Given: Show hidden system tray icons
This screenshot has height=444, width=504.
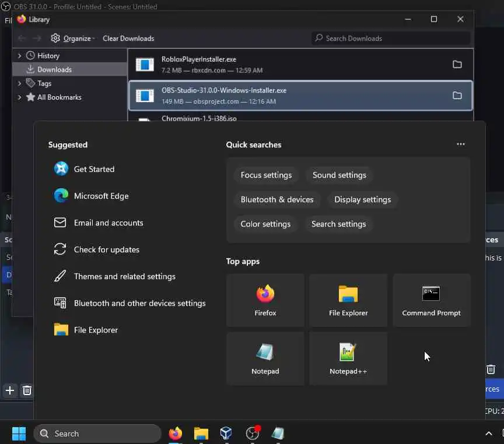Looking at the screenshot, I should pyautogui.click(x=489, y=434).
